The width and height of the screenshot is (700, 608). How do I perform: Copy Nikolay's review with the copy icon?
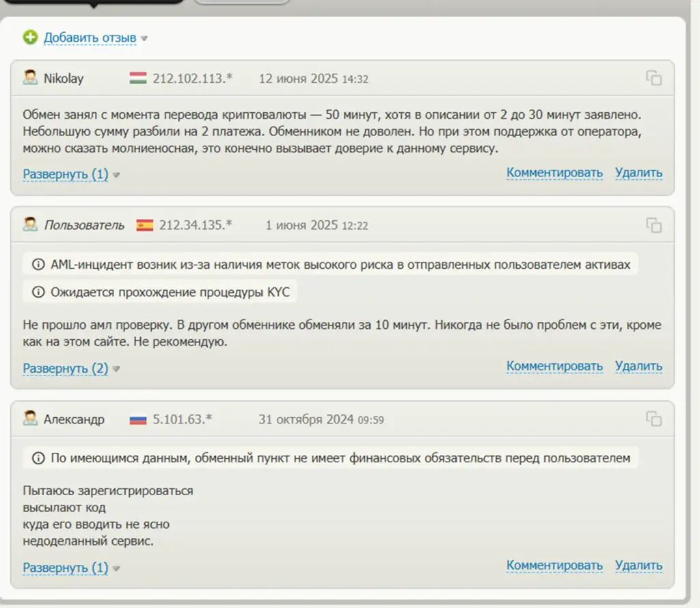(x=654, y=78)
